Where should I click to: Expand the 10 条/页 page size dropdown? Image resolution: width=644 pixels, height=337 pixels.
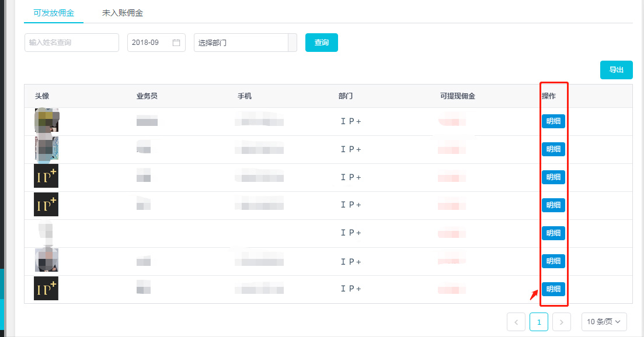click(604, 322)
